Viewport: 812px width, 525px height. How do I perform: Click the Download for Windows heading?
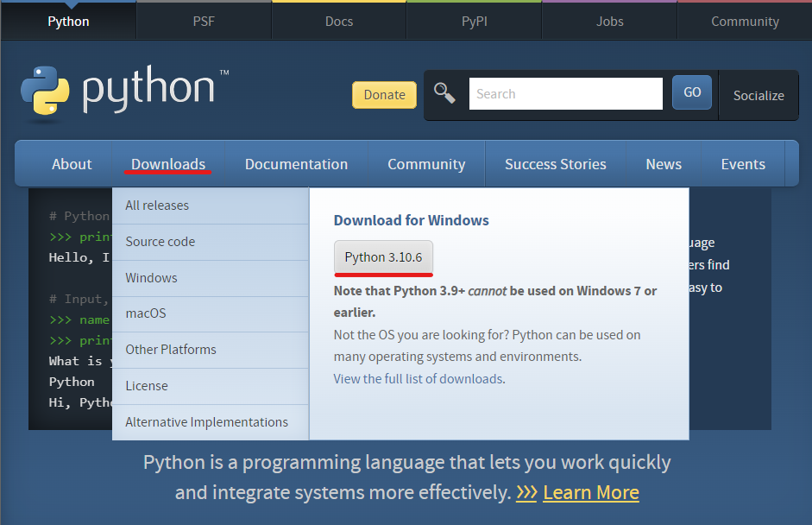pyautogui.click(x=412, y=220)
